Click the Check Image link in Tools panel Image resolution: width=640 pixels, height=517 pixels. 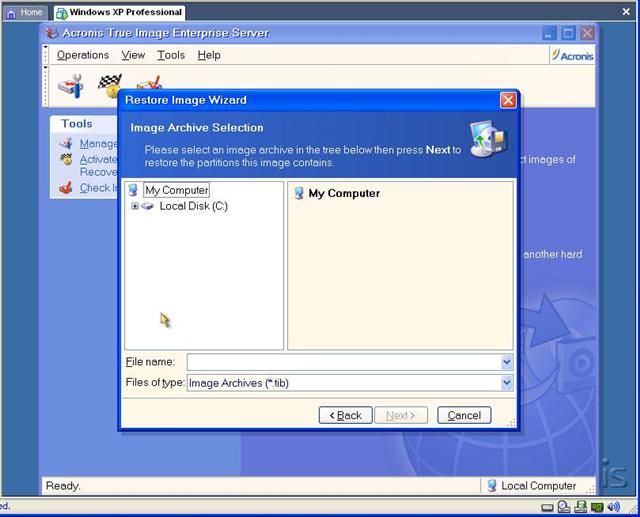pos(98,188)
